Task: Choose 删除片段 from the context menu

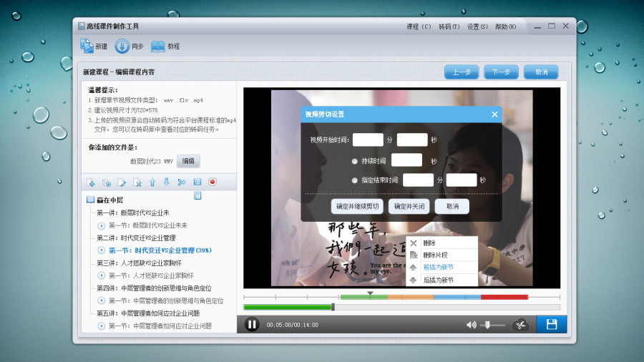Action: [x=435, y=255]
